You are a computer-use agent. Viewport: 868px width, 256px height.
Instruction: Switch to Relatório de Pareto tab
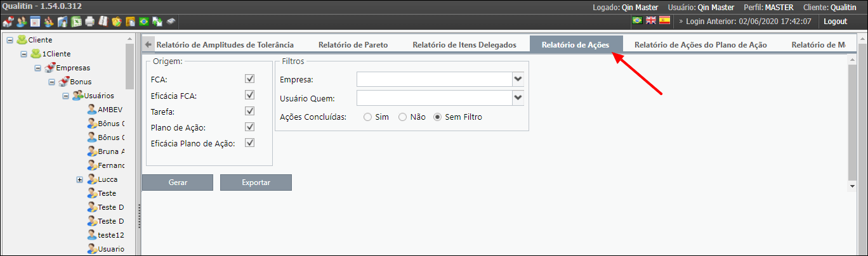[x=353, y=45]
